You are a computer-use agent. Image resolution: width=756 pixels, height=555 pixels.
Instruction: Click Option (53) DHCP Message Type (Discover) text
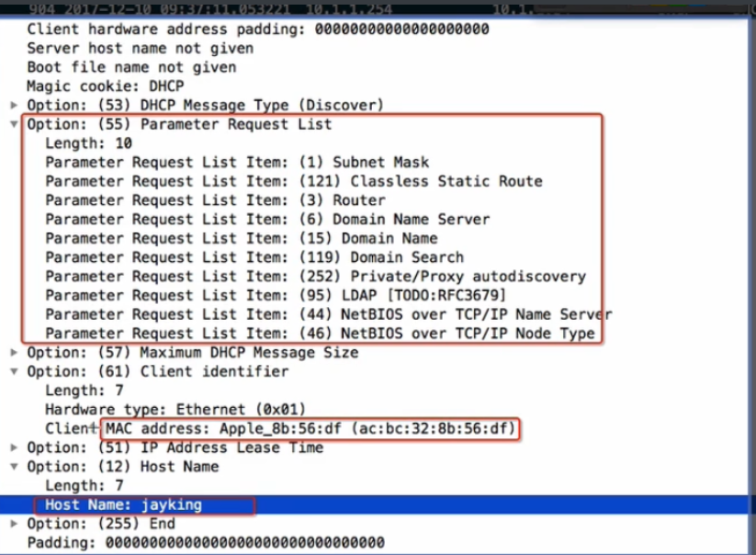[206, 105]
